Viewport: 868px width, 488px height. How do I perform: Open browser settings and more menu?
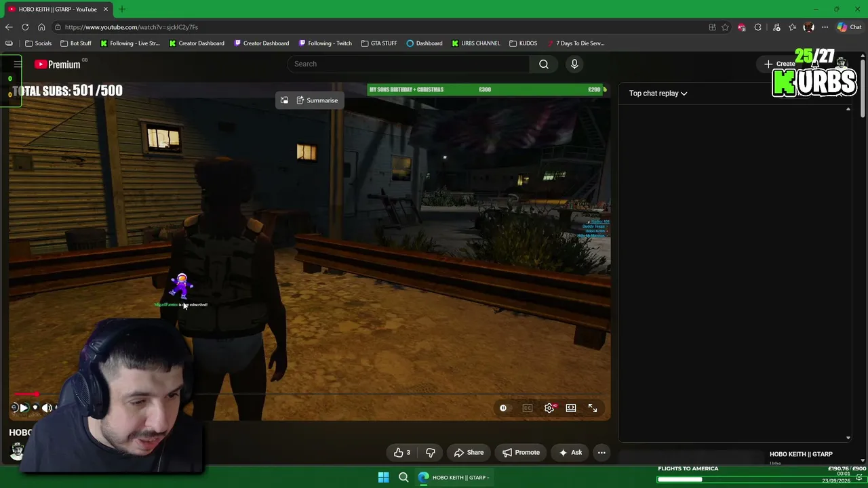click(x=825, y=27)
